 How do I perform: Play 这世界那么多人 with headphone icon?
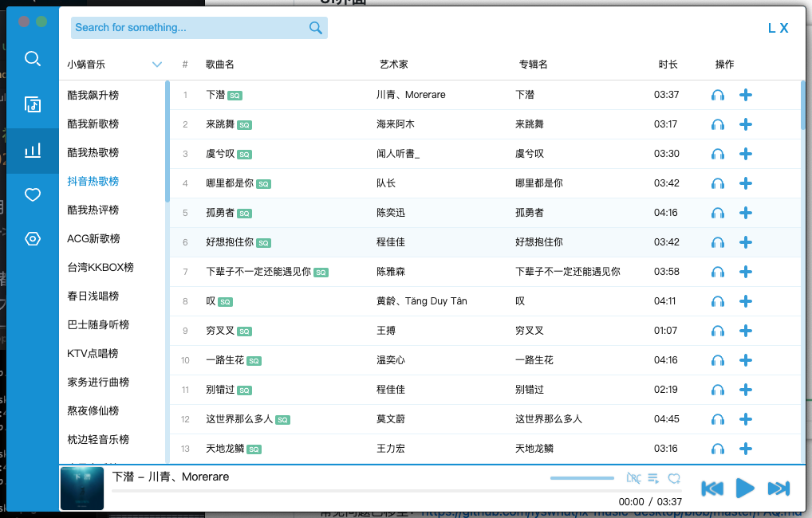[x=717, y=419]
